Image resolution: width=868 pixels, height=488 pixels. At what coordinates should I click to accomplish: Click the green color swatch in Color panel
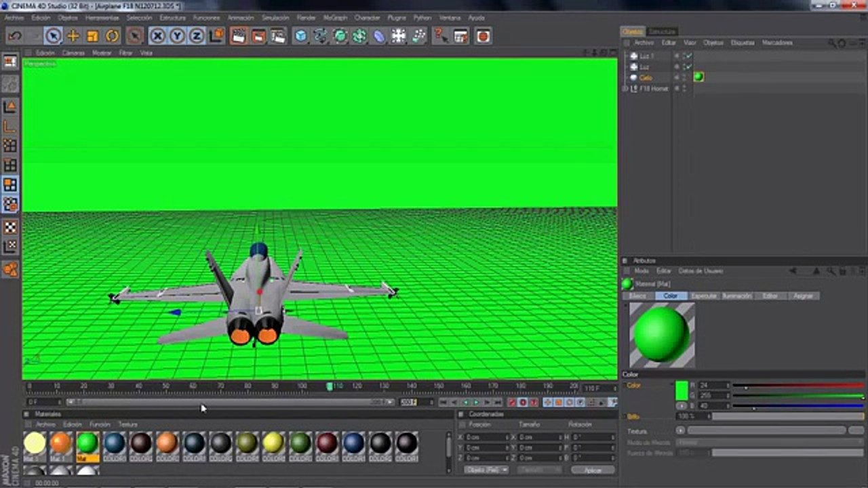682,391
